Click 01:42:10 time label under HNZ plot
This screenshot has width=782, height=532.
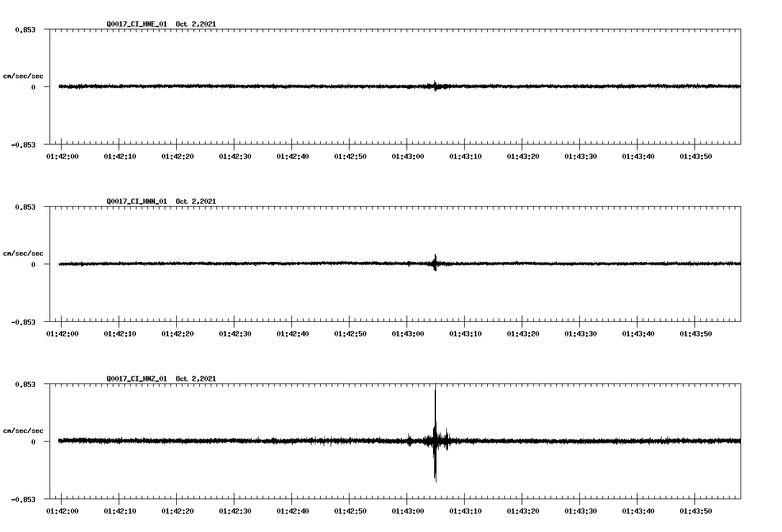coord(120,511)
